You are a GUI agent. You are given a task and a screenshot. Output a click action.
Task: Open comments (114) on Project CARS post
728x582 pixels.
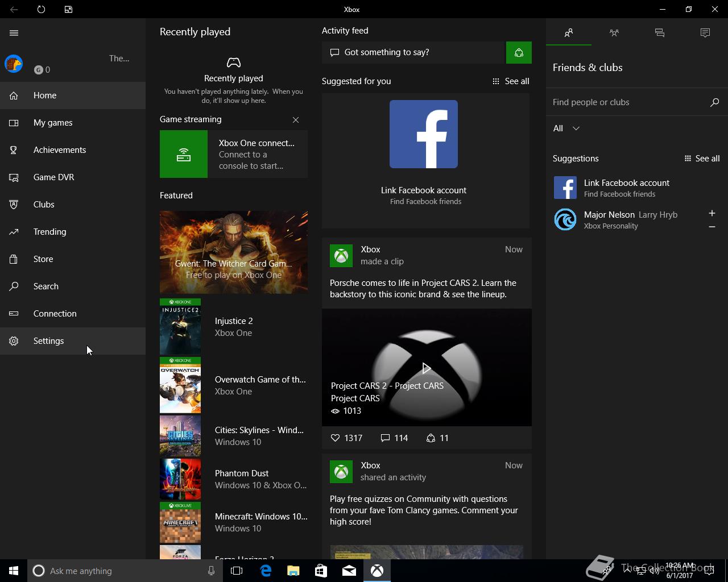pyautogui.click(x=394, y=438)
